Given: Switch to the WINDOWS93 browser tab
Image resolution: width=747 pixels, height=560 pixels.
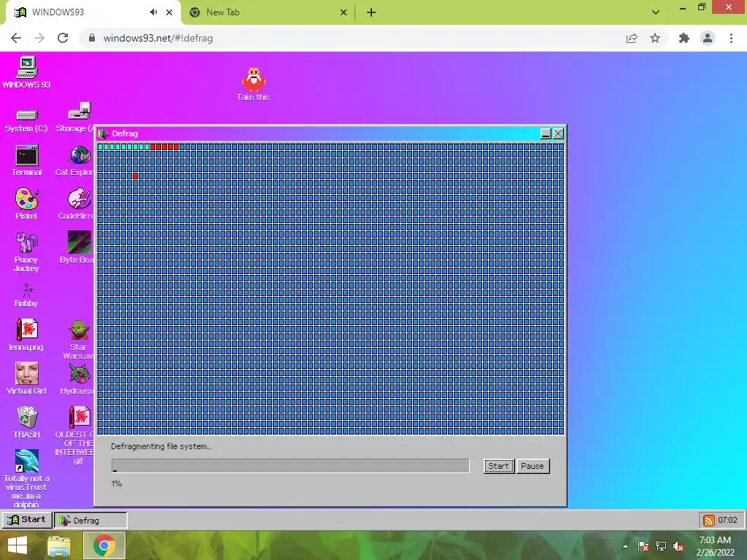Looking at the screenshot, I should click(x=91, y=12).
